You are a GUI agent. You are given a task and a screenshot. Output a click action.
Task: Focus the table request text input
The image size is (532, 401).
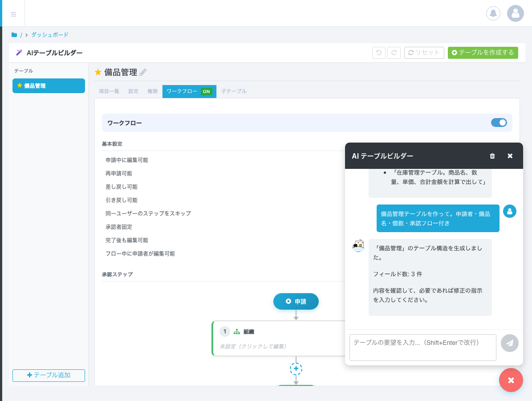click(422, 348)
